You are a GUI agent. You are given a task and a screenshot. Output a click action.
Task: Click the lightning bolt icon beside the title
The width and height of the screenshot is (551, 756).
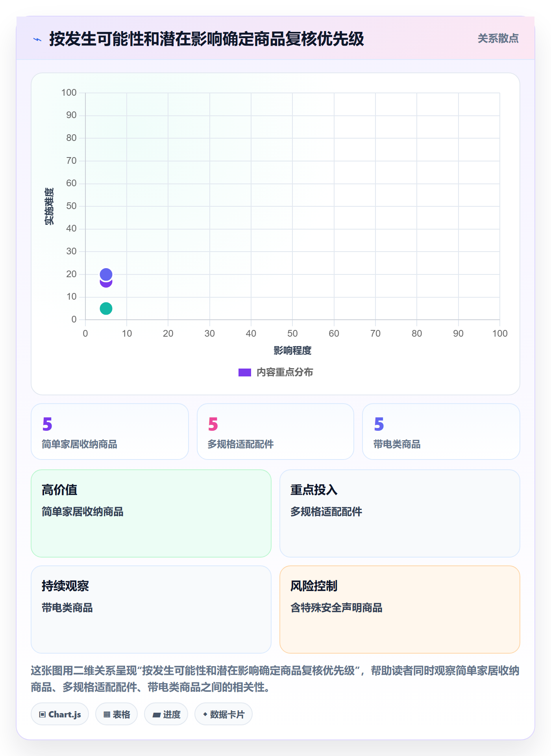pos(37,39)
